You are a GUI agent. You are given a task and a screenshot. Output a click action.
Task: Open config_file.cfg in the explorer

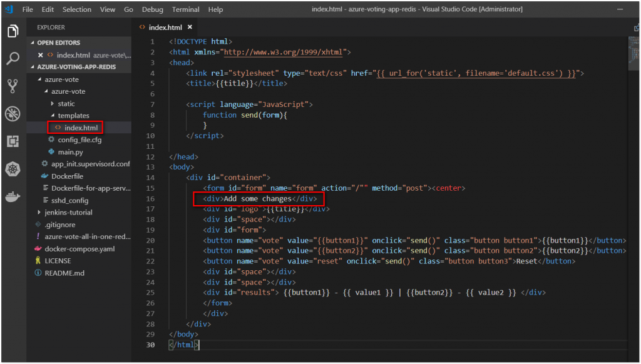click(79, 139)
